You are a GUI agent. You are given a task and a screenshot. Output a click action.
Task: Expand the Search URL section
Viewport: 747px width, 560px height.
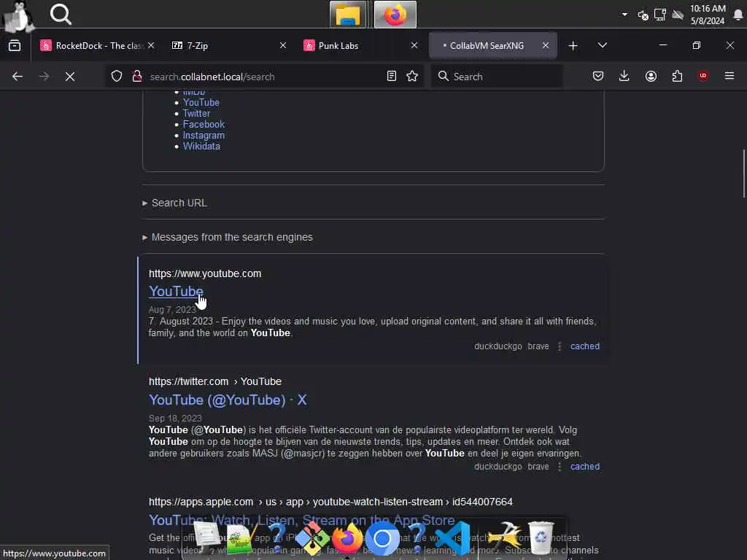(x=174, y=203)
